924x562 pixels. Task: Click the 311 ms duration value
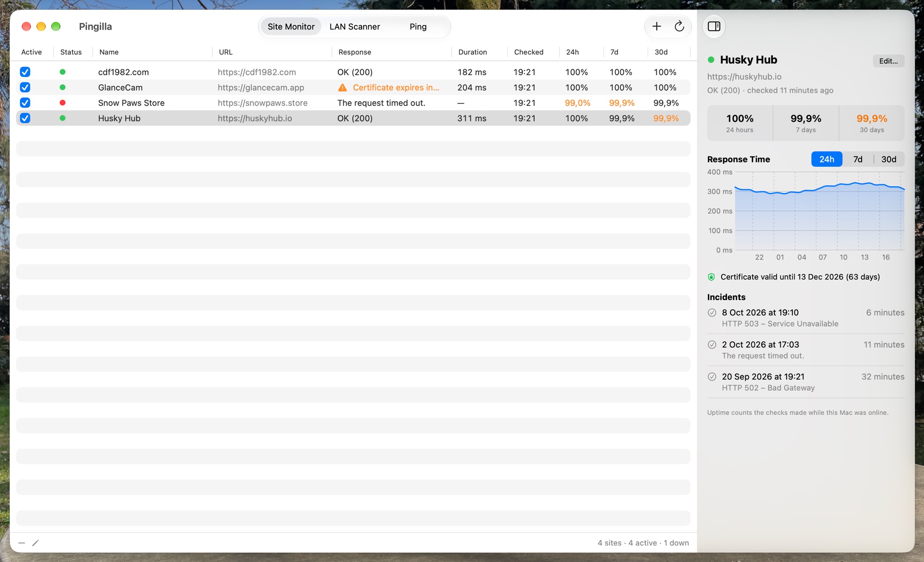tap(472, 118)
